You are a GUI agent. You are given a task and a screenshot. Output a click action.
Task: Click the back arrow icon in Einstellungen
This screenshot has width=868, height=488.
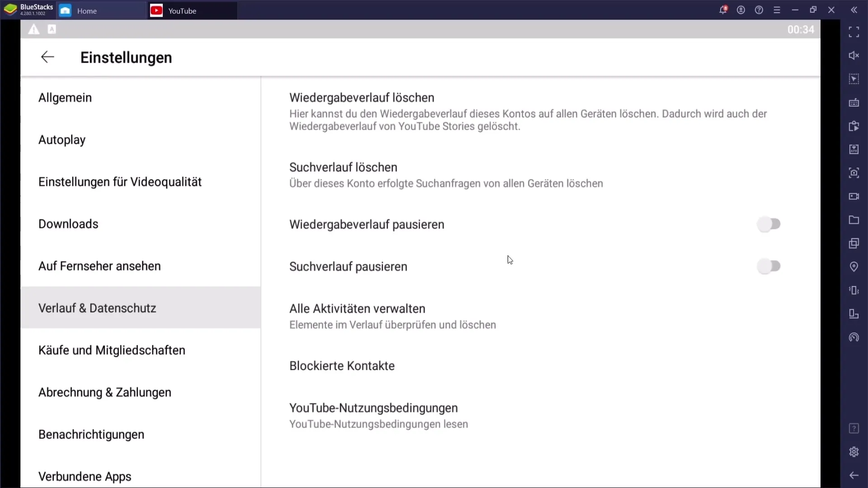click(x=47, y=57)
